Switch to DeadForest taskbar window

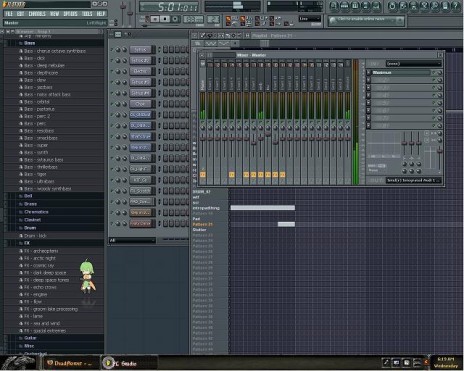(71, 363)
